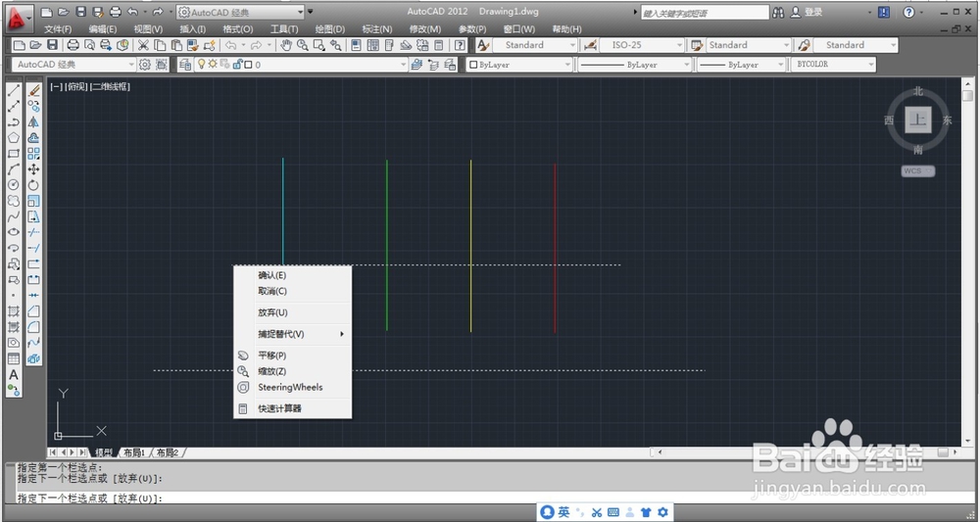
Task: Select the Explode tool at modify toolbar bottom
Action: point(33,358)
